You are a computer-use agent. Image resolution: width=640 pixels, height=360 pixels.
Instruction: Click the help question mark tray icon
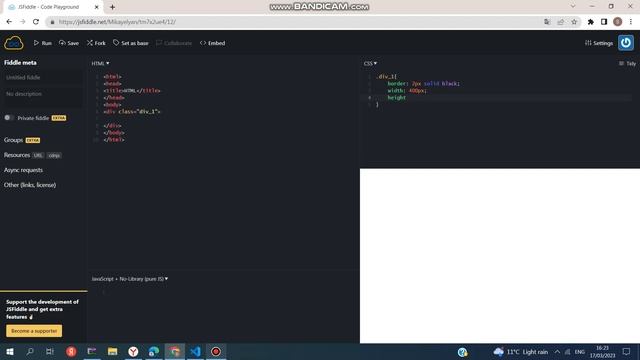coord(462,352)
